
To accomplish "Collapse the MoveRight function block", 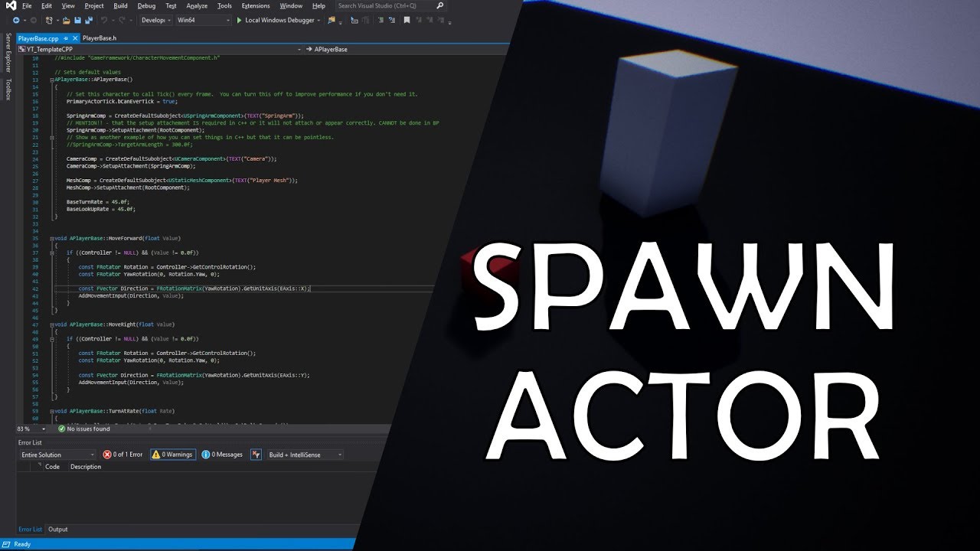I will [51, 324].
